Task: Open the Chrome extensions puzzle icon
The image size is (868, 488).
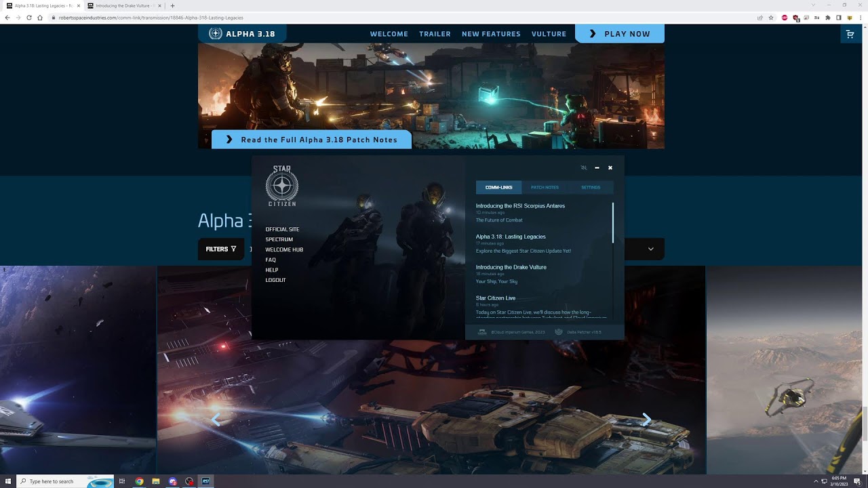Action: [x=827, y=18]
